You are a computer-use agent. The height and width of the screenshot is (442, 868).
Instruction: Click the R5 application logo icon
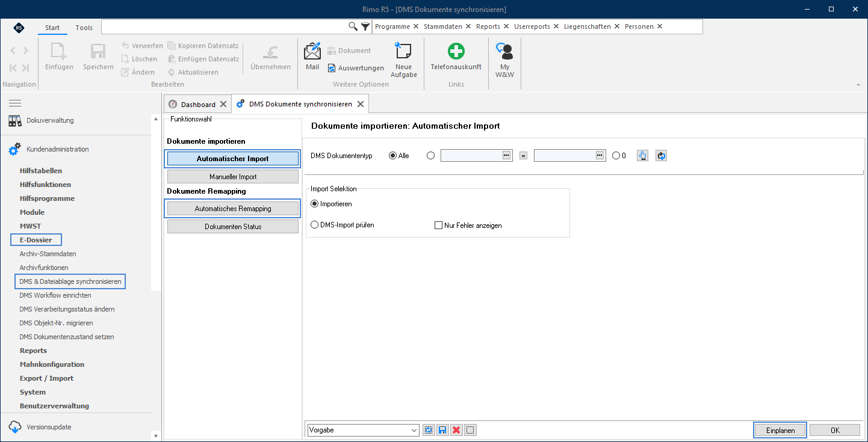click(x=19, y=28)
